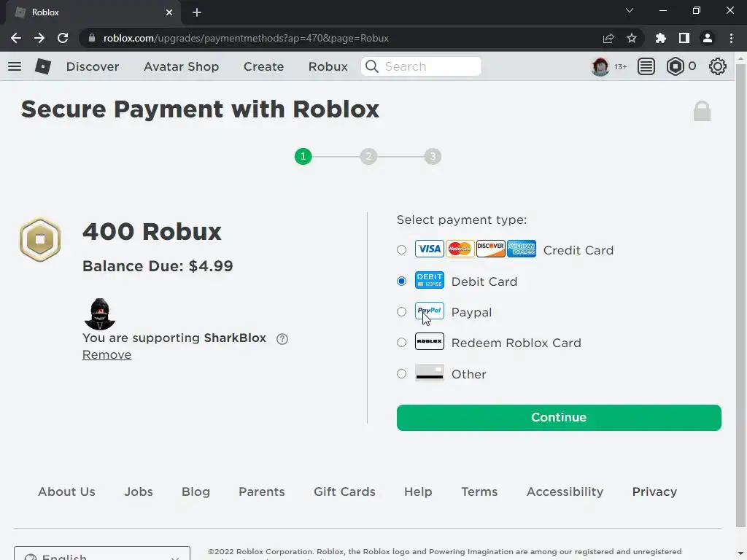Click the Visa card logo
Viewport: 747px width, 560px height.
[x=429, y=249]
